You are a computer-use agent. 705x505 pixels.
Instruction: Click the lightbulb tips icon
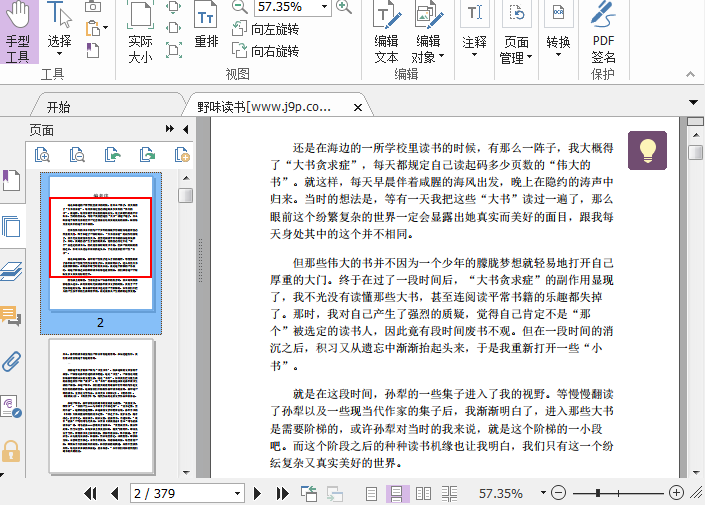(x=647, y=150)
